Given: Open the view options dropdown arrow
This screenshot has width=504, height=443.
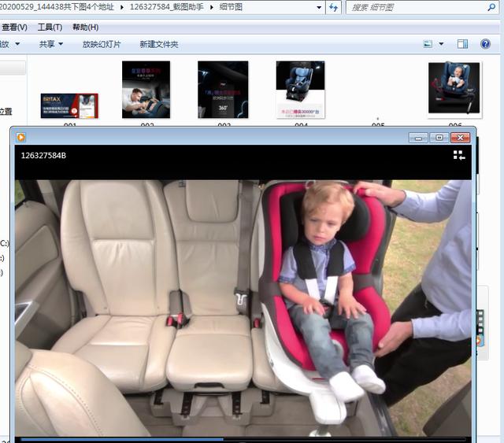Looking at the screenshot, I should pyautogui.click(x=441, y=44).
